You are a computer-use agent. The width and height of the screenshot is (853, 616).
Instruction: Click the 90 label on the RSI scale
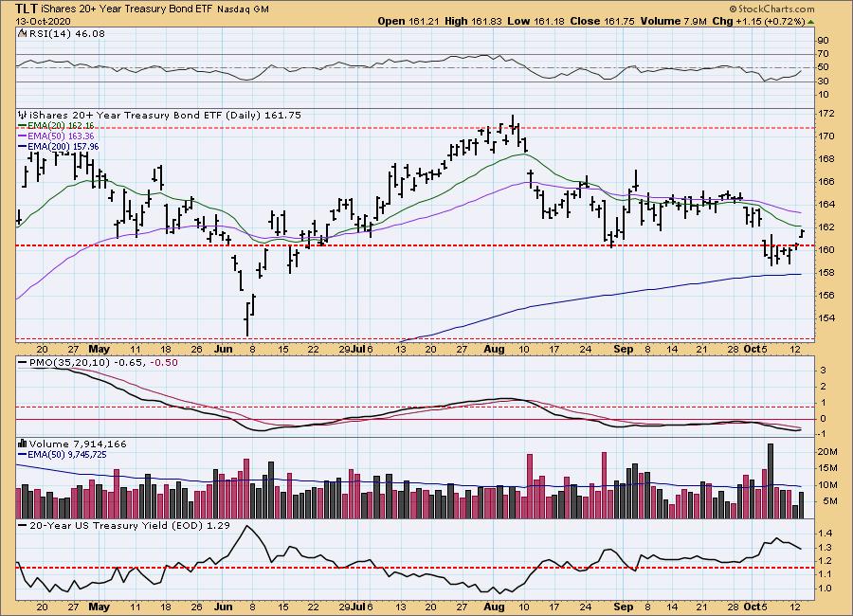click(x=823, y=40)
